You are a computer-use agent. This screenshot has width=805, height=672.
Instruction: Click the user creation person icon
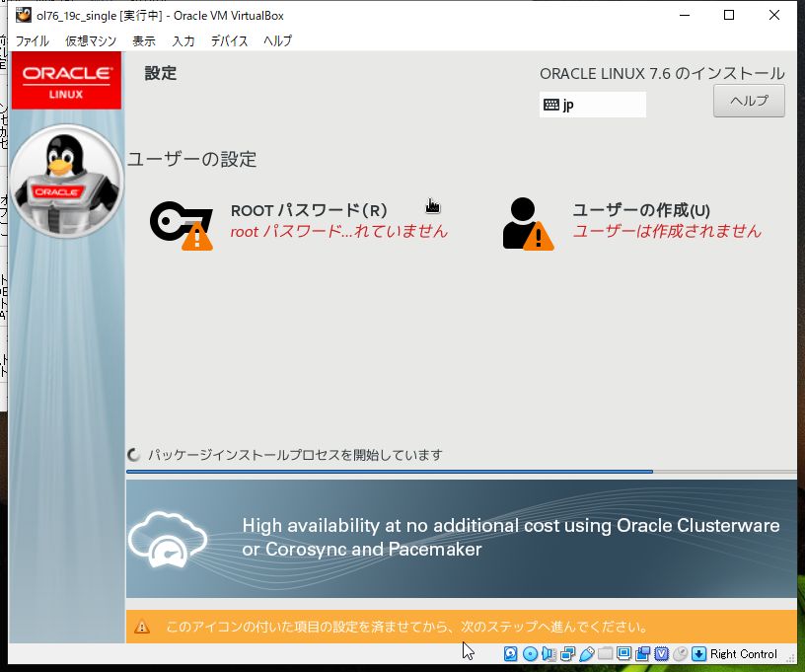click(528, 224)
